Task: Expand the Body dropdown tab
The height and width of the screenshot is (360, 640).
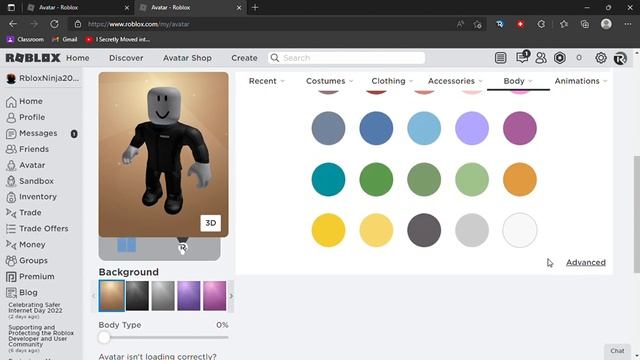Action: click(518, 81)
